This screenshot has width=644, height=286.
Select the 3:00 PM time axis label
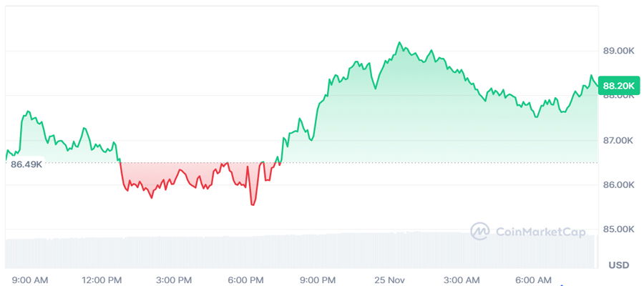click(174, 280)
